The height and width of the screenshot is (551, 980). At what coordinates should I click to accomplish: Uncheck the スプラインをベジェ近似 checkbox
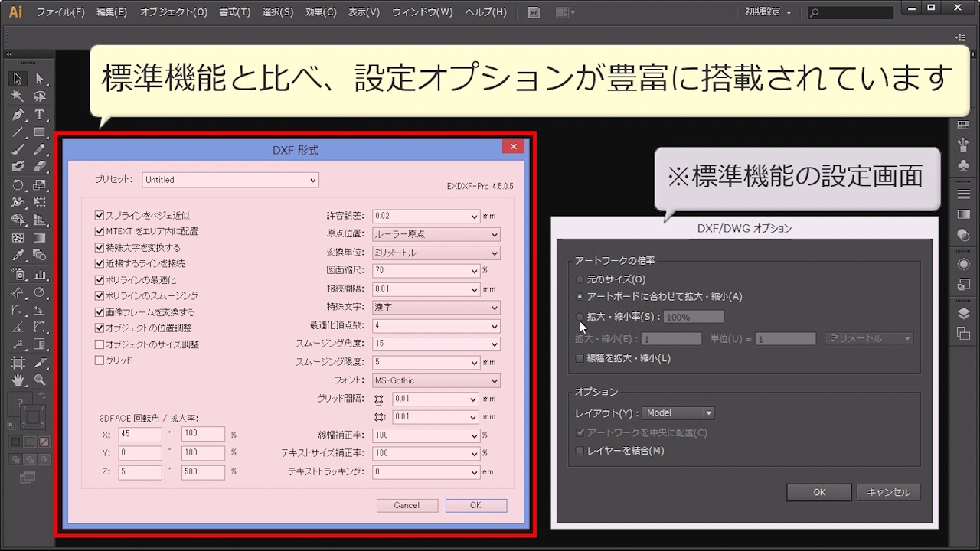[99, 216]
